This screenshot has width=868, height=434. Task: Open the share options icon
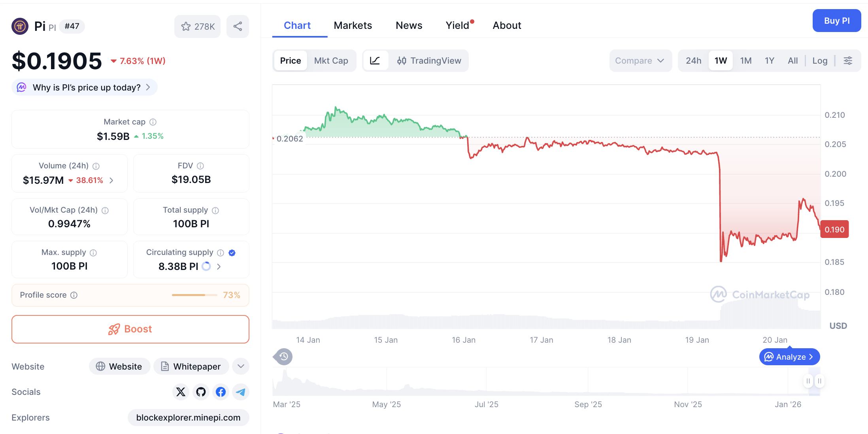(x=238, y=26)
